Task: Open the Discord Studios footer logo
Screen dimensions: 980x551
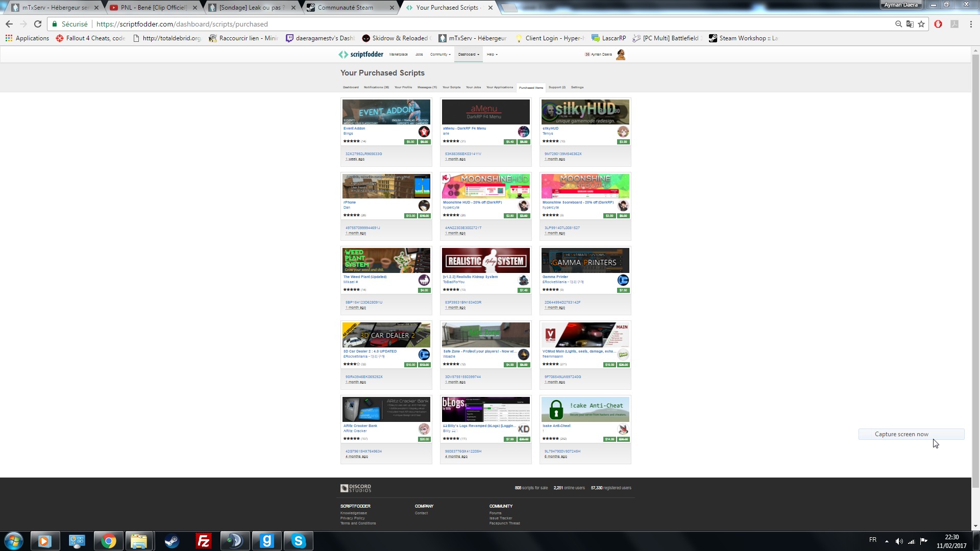Action: point(356,488)
